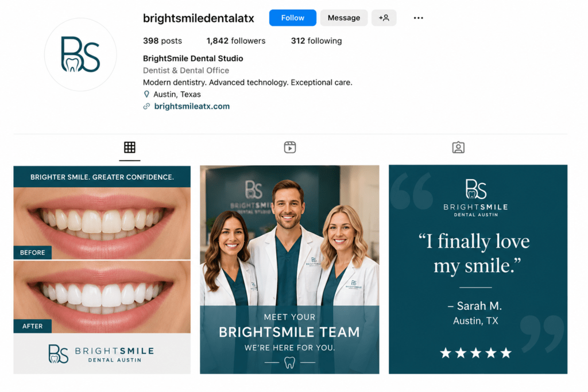Open the before and after teeth whitening post
588x392 pixels.
pos(102,270)
